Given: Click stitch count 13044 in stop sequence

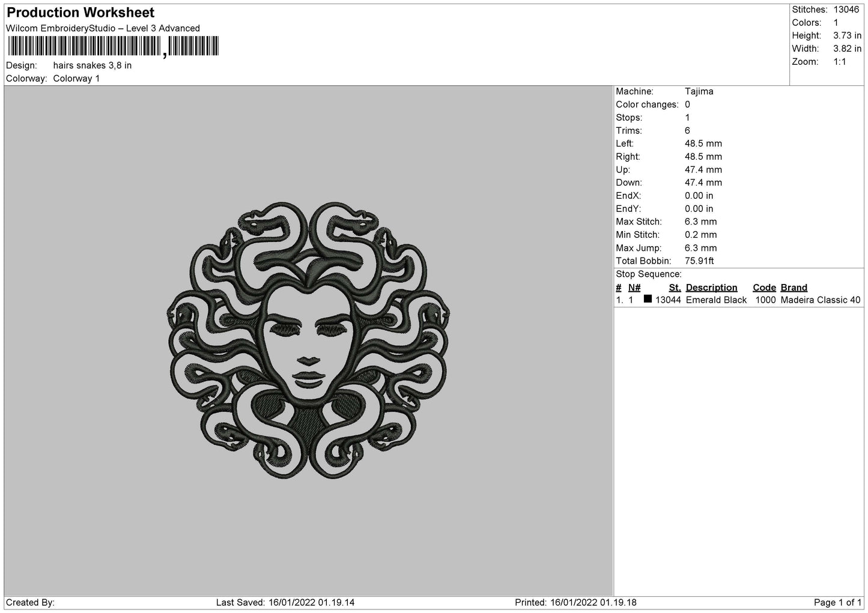Looking at the screenshot, I should (x=668, y=300).
